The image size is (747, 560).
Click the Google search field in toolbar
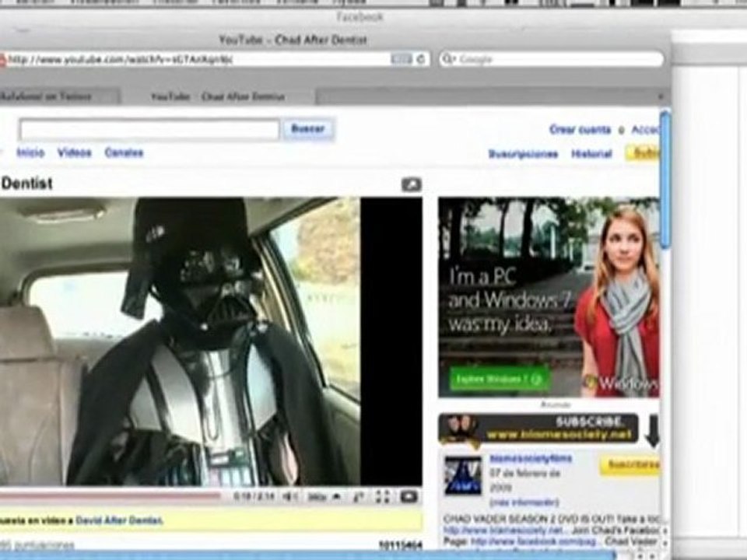(551, 59)
